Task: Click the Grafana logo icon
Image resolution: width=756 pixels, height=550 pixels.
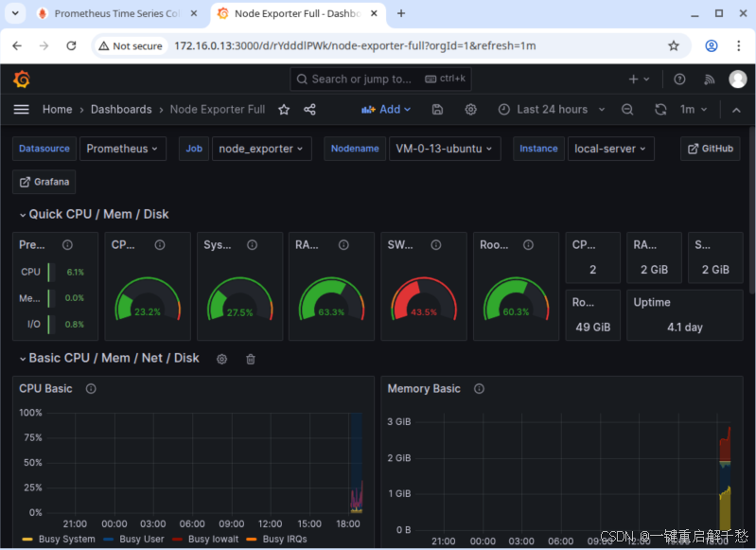Action: pos(22,80)
